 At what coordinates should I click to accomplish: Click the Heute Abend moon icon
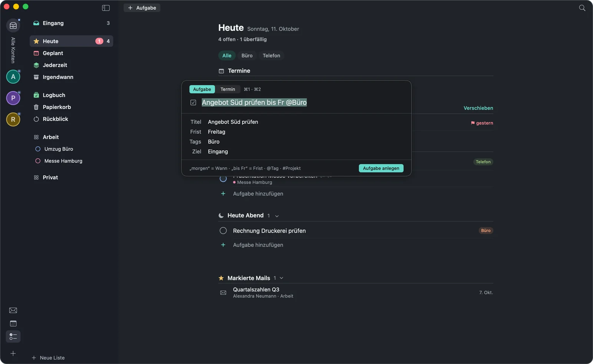point(221,216)
